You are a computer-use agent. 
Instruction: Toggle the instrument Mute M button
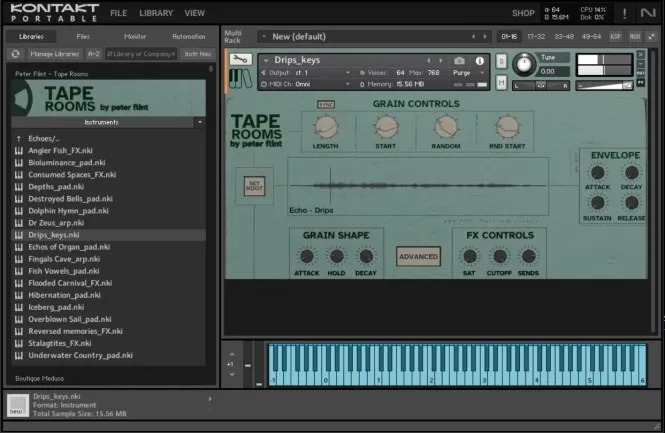tap(501, 83)
